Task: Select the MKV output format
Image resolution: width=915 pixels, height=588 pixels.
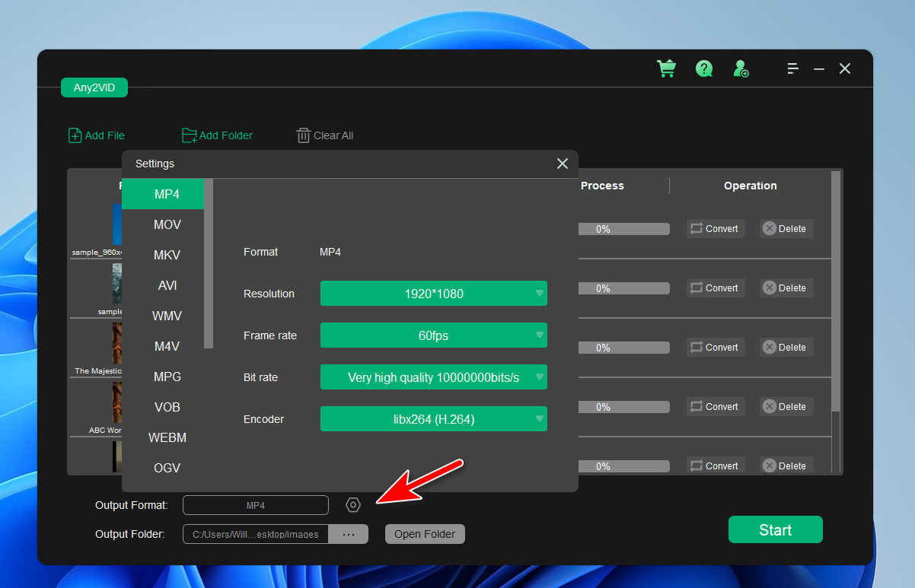Action: click(x=167, y=255)
